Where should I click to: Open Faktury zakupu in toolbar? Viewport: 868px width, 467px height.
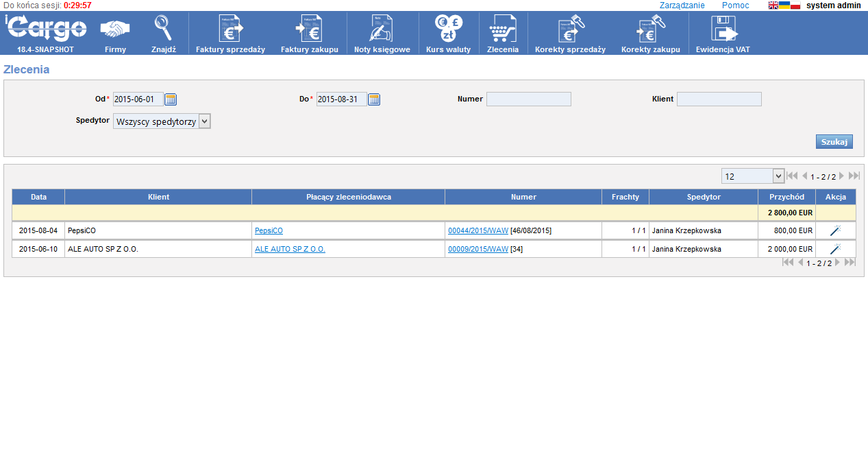click(x=309, y=30)
